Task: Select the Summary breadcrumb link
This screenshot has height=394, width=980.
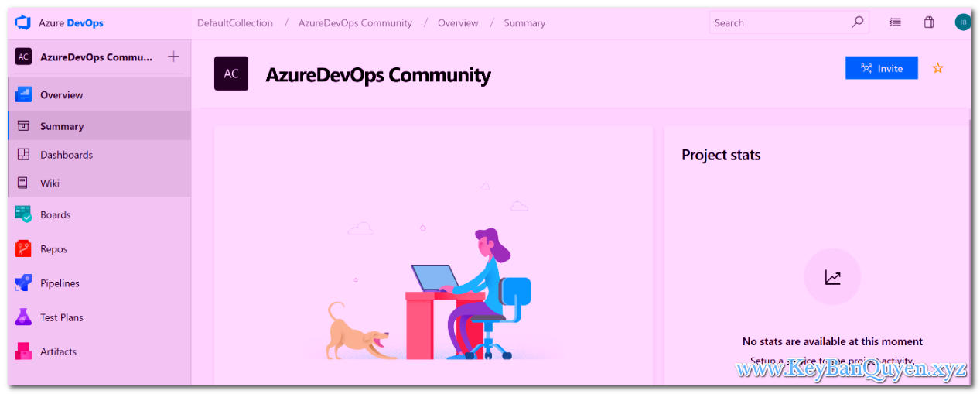Action: tap(524, 23)
